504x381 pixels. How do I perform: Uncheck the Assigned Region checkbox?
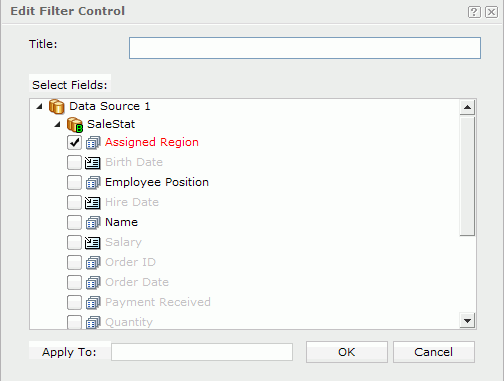[74, 143]
